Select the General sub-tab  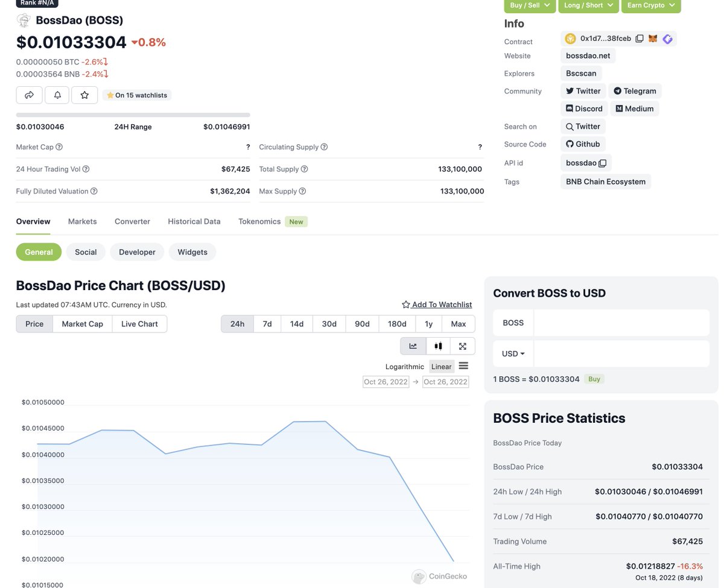[x=39, y=252]
